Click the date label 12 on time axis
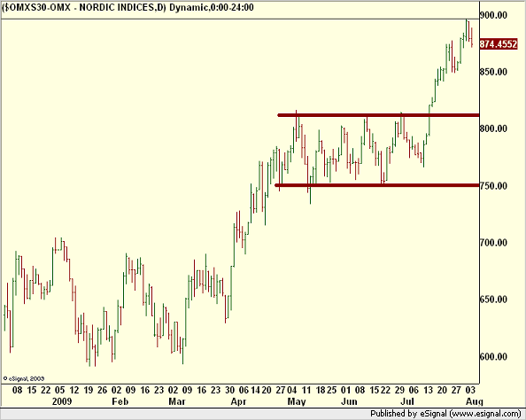 click(74, 390)
